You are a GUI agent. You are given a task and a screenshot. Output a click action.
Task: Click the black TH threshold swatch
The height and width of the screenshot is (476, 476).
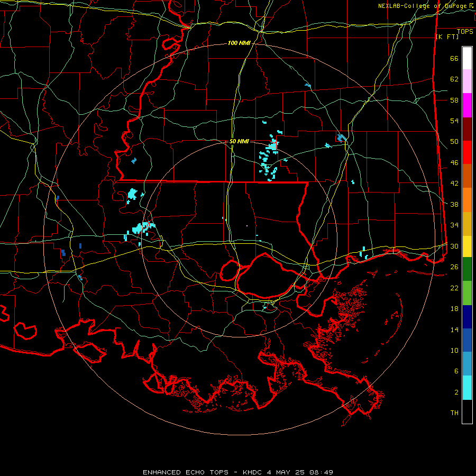tap(467, 411)
